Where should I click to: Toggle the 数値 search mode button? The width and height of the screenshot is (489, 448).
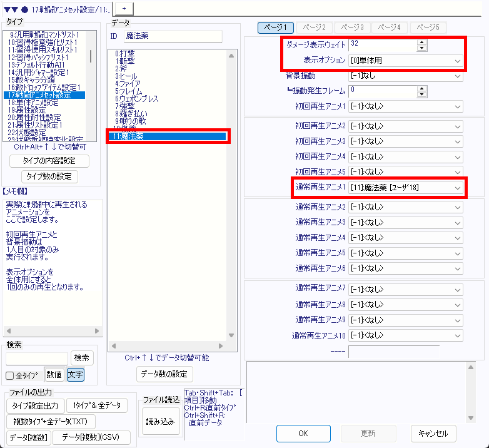[x=54, y=375]
